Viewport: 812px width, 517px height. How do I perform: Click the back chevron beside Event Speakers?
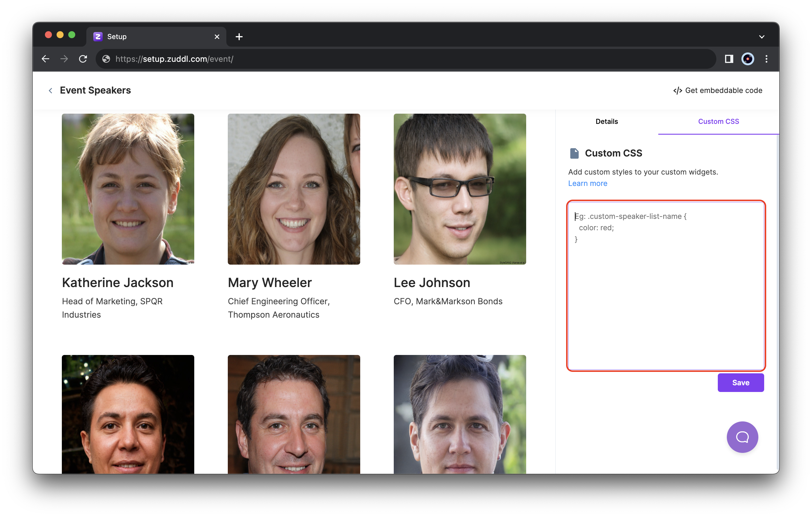(50, 90)
